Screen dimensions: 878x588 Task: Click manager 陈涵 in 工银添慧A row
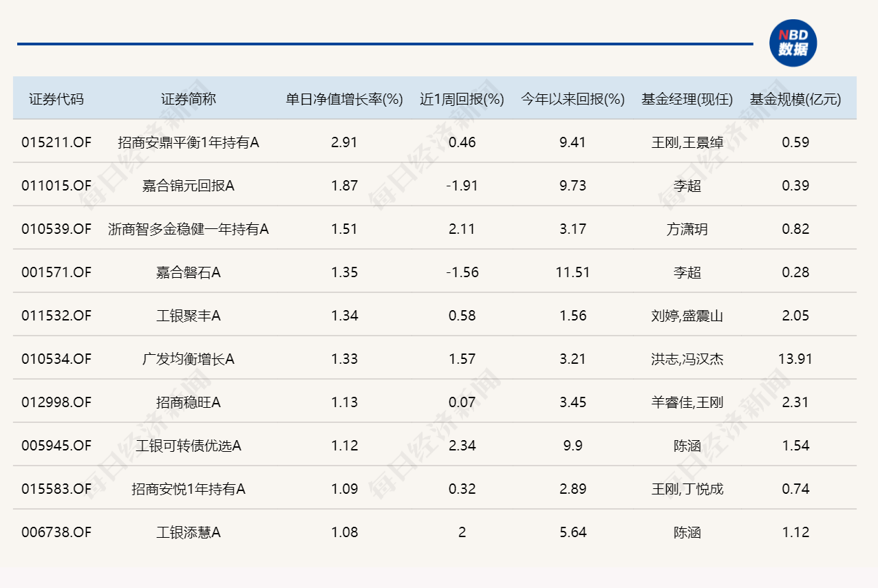[x=688, y=532]
